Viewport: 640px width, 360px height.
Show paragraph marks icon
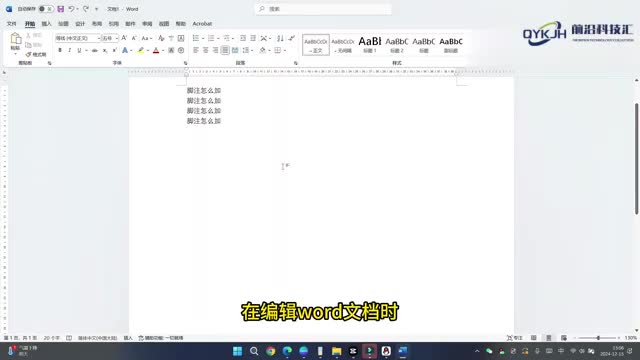pos(291,38)
